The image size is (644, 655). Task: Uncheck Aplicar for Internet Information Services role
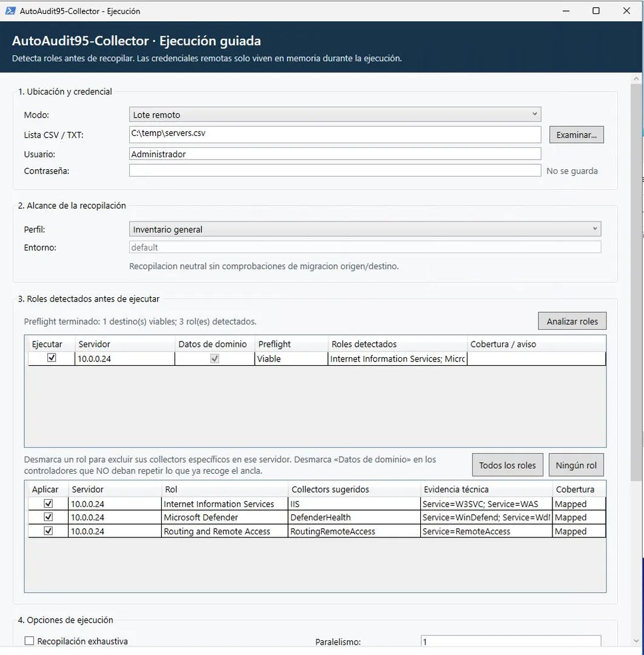point(49,504)
